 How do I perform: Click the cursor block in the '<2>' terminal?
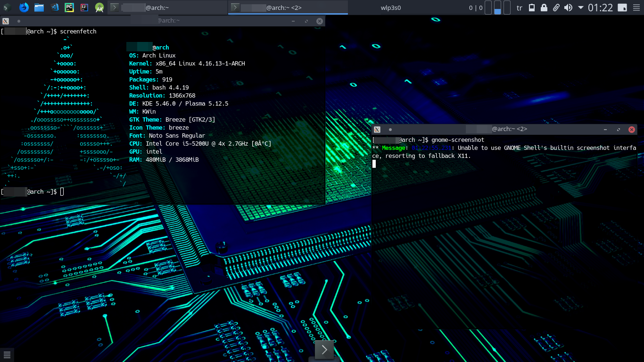374,164
